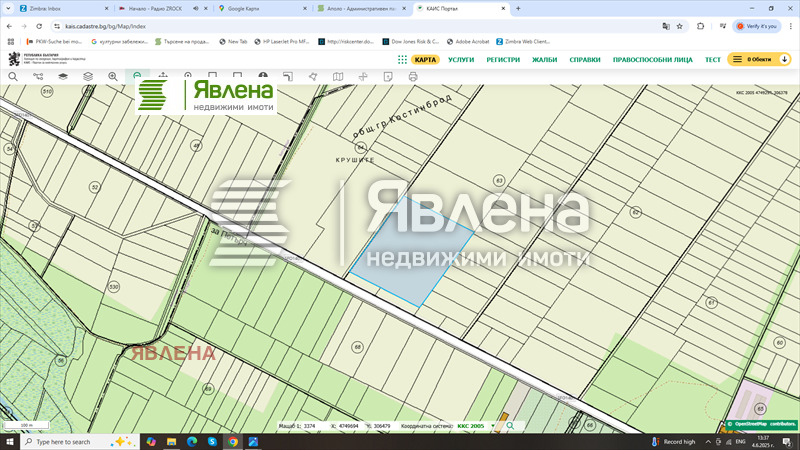Click the map search magnifier icon
The height and width of the screenshot is (450, 800).
click(x=13, y=76)
